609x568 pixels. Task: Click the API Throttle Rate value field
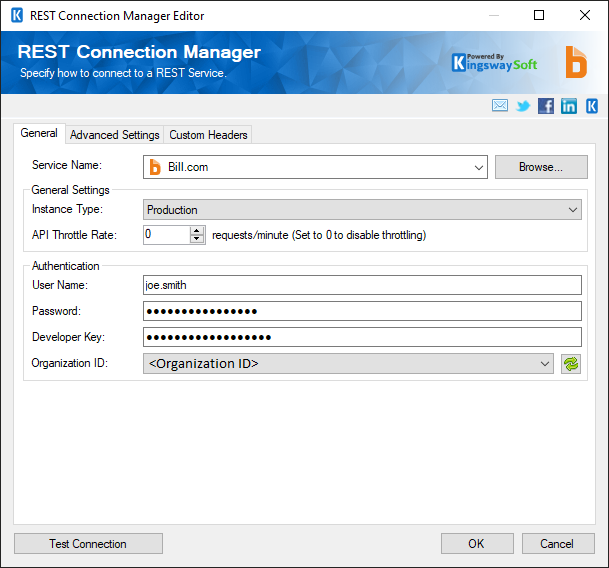pos(167,235)
